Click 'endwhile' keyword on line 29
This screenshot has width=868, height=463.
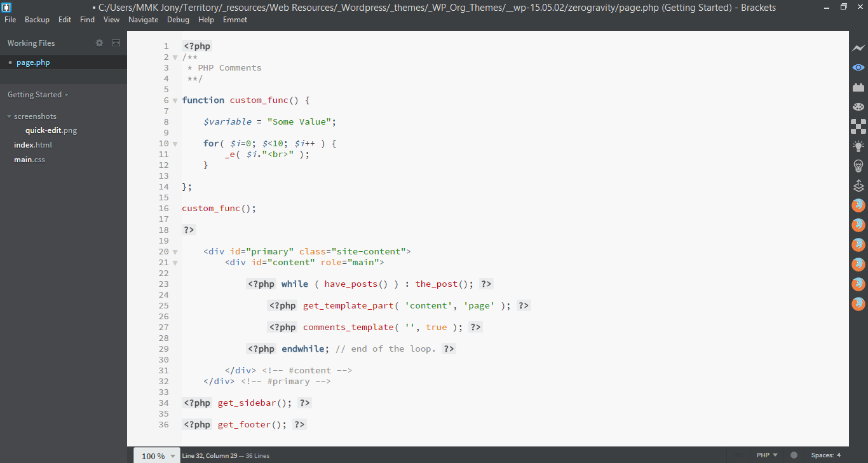click(x=303, y=349)
